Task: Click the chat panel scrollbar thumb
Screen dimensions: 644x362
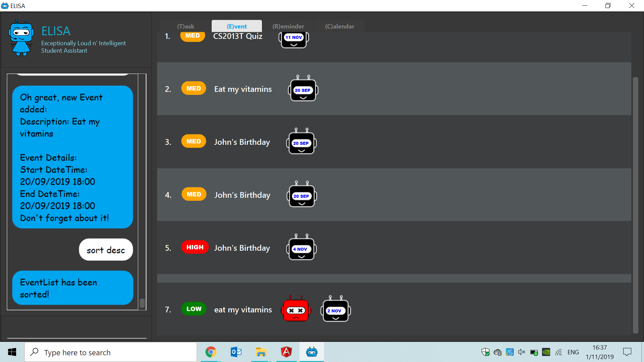Action: [142, 303]
